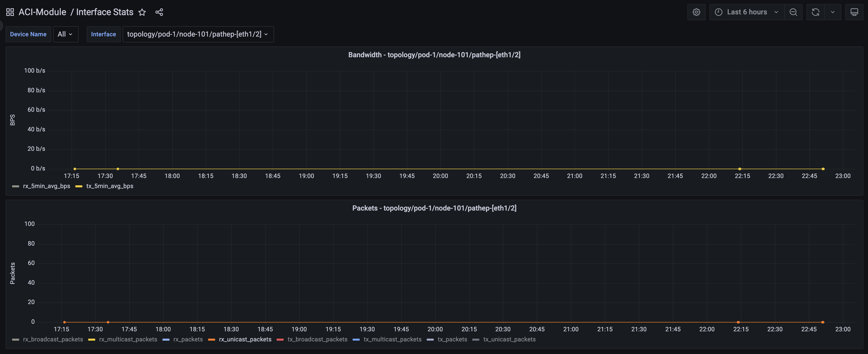Open dashboard settings gear
This screenshot has width=868, height=354.
[x=696, y=12]
